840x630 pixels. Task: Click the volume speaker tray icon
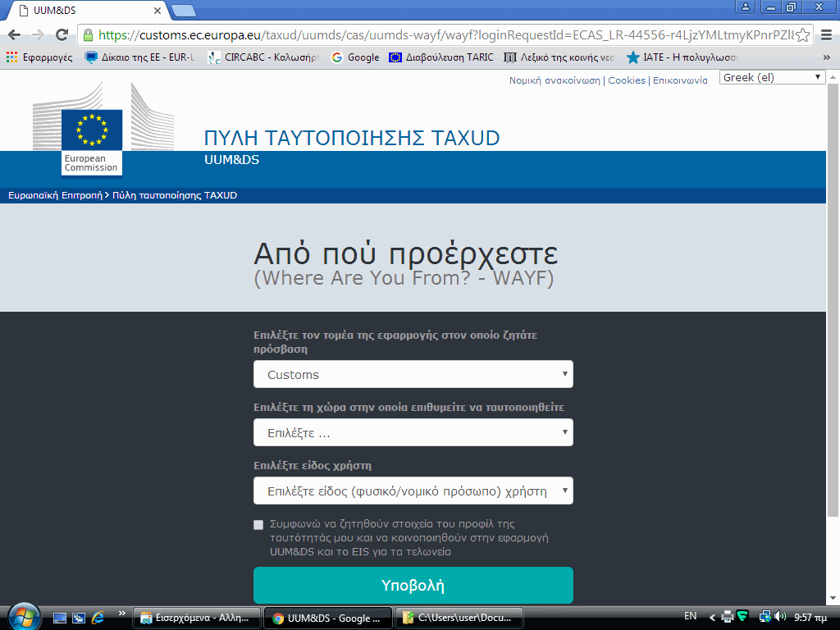778,616
